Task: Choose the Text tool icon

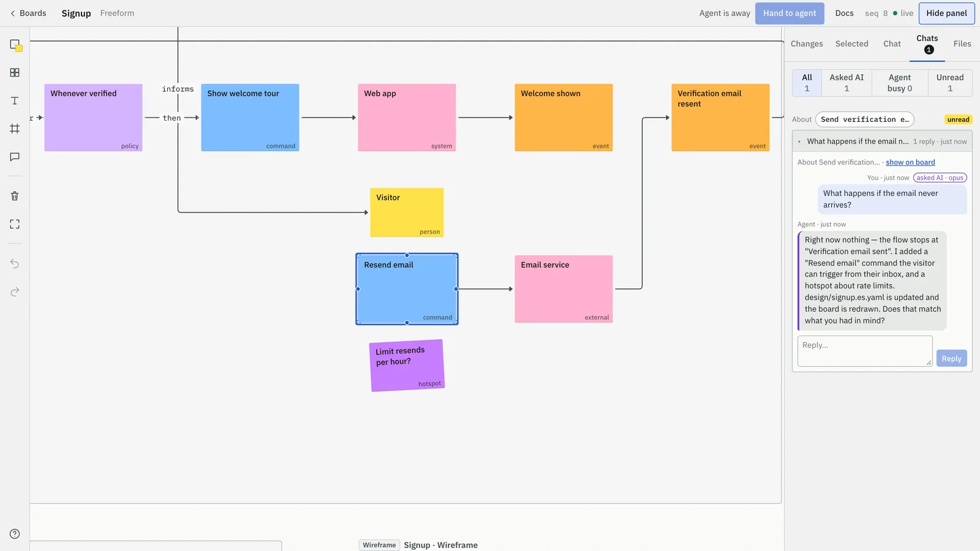Action: pos(15,101)
